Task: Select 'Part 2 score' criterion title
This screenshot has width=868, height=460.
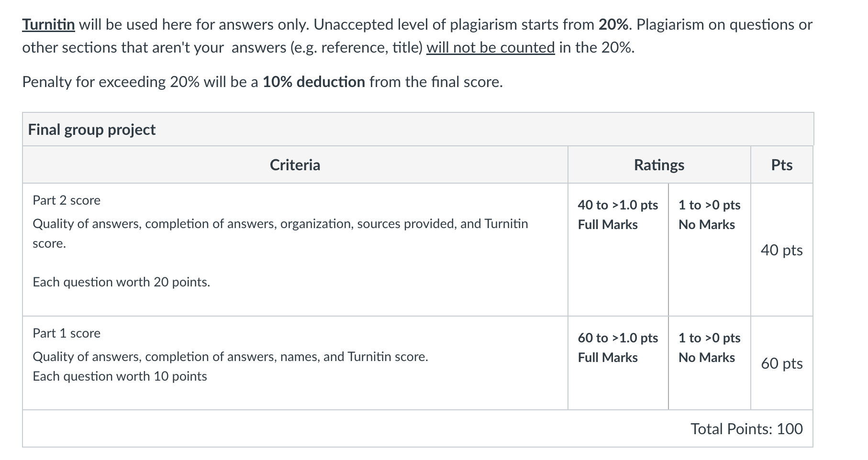Action: point(67,200)
